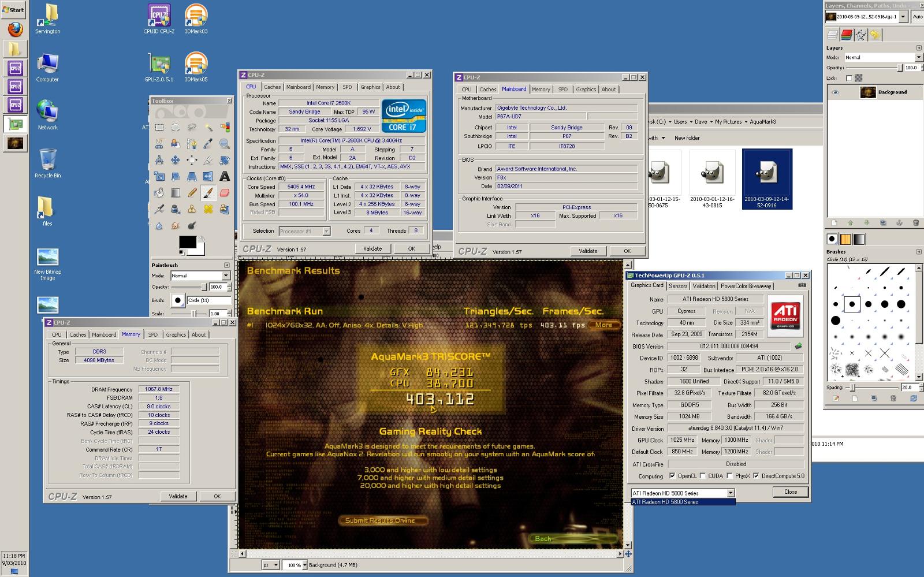Viewport: 924px width, 577px height.
Task: Select the Select by Color tool
Action: pyautogui.click(x=225, y=128)
